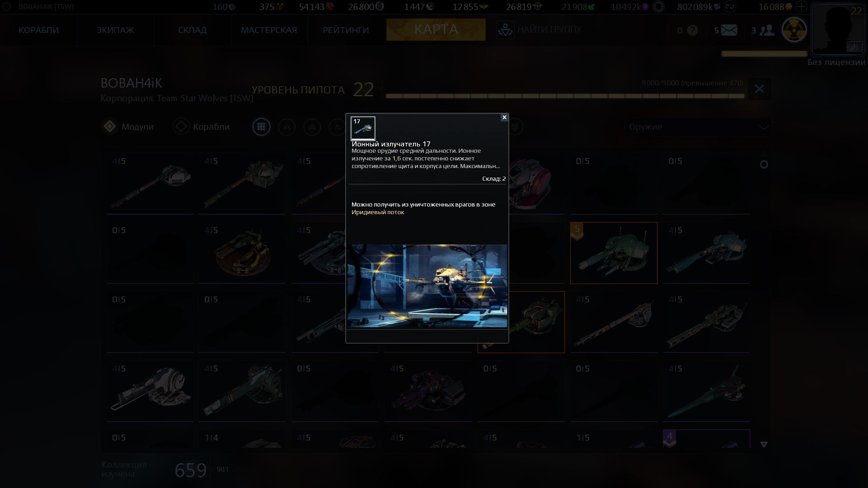Open the friends list icon

[767, 30]
